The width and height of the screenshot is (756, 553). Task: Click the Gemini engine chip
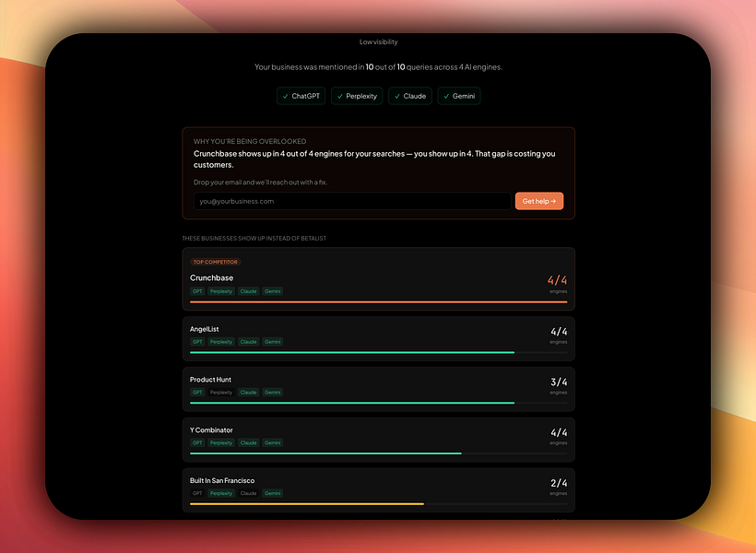(459, 96)
